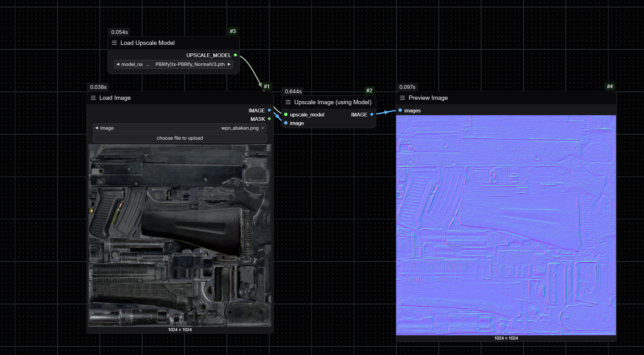Click the Upscale node IMAGE output socket
644x355 pixels.
coord(372,115)
